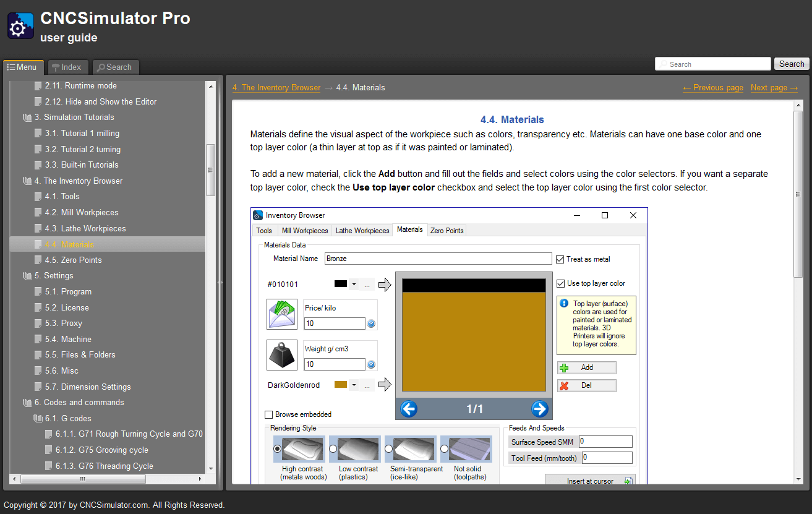The image size is (812, 514).
Task: Switch to the Index tab
Action: pyautogui.click(x=67, y=67)
